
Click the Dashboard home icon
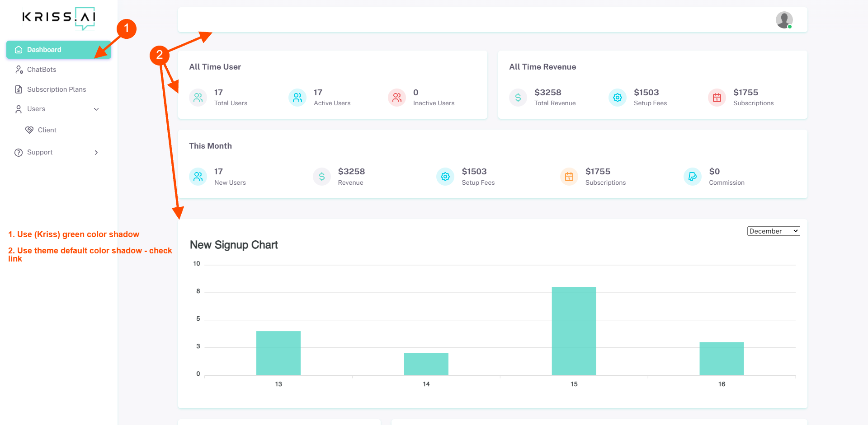coord(19,50)
